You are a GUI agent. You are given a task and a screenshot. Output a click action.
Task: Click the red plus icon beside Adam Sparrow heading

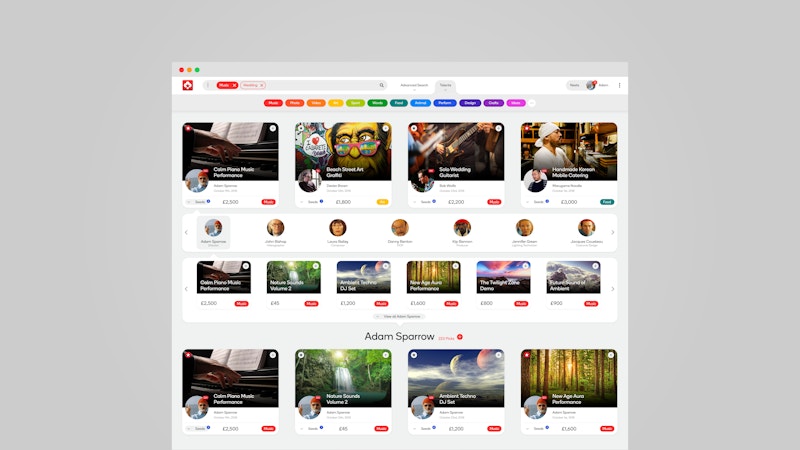460,337
